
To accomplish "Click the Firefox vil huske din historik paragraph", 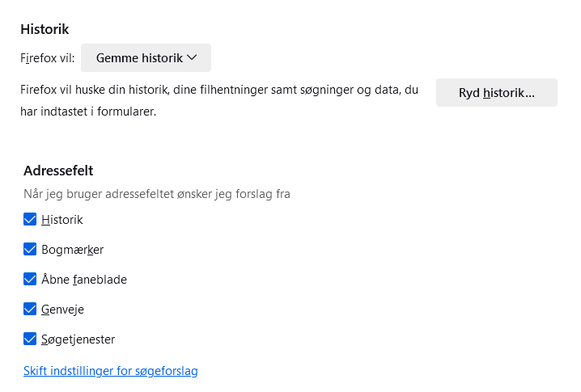I will coord(219,100).
